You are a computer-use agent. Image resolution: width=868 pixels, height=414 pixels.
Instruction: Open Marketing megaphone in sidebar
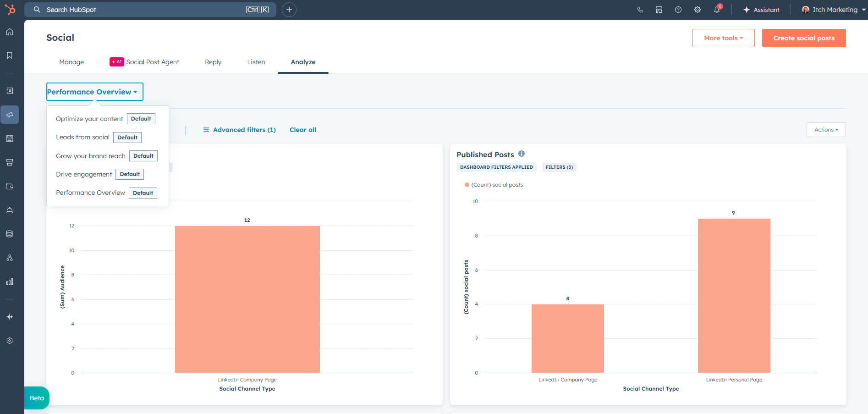tap(10, 115)
